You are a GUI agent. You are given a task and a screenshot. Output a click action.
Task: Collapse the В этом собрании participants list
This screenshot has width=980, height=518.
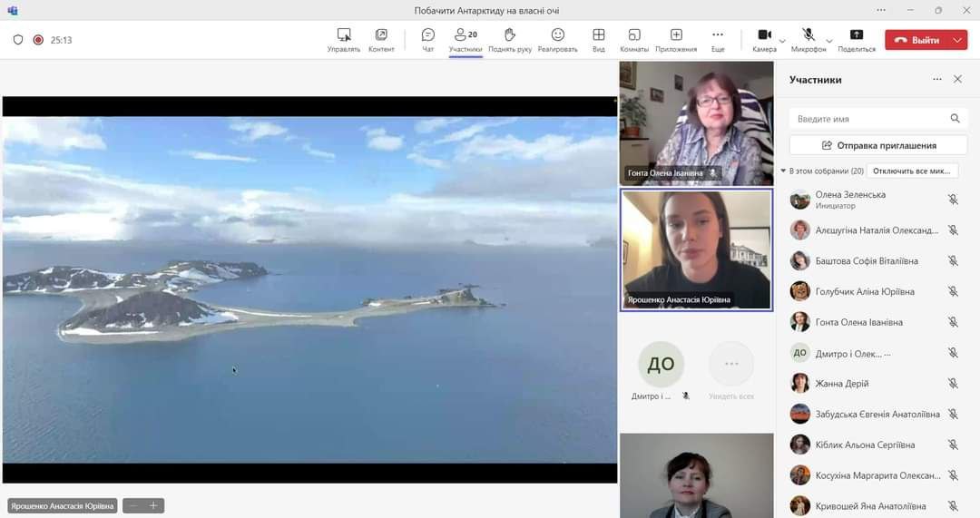click(x=783, y=171)
